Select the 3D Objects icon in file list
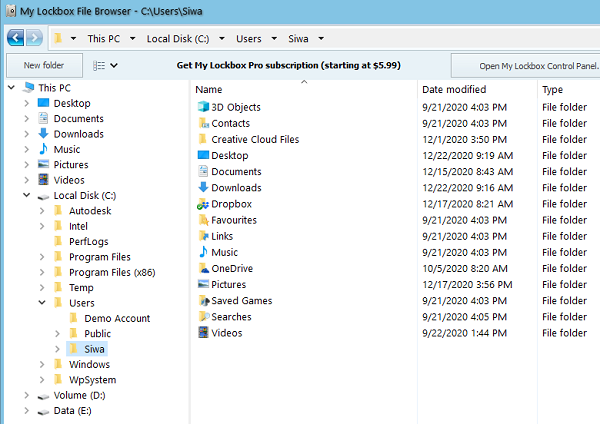The image size is (600, 424). coord(203,107)
